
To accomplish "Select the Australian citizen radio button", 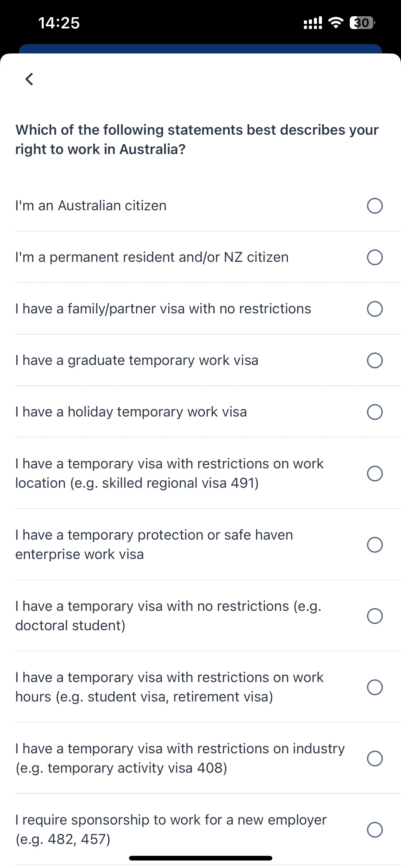I will [375, 206].
